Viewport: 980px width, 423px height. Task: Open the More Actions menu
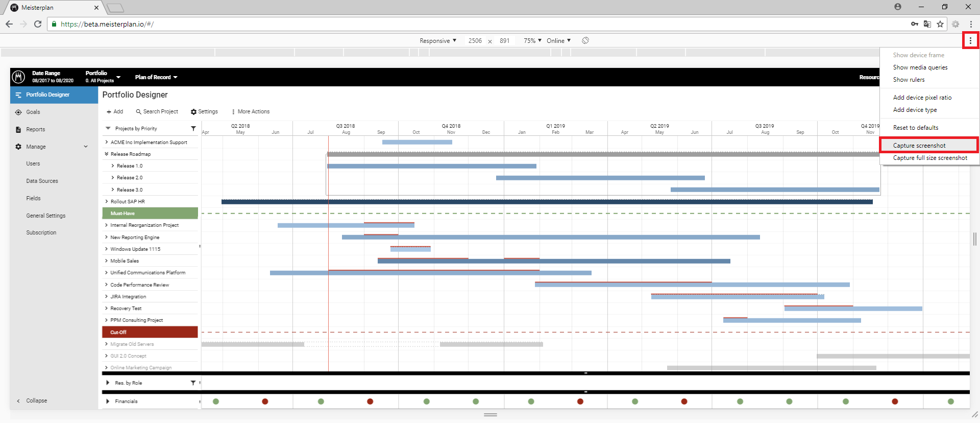(x=251, y=111)
